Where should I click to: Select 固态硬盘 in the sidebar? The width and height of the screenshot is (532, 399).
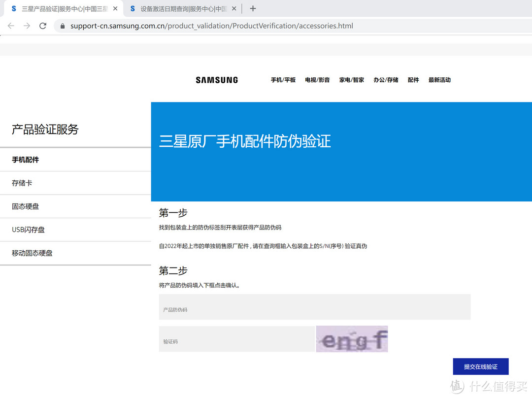point(75,206)
